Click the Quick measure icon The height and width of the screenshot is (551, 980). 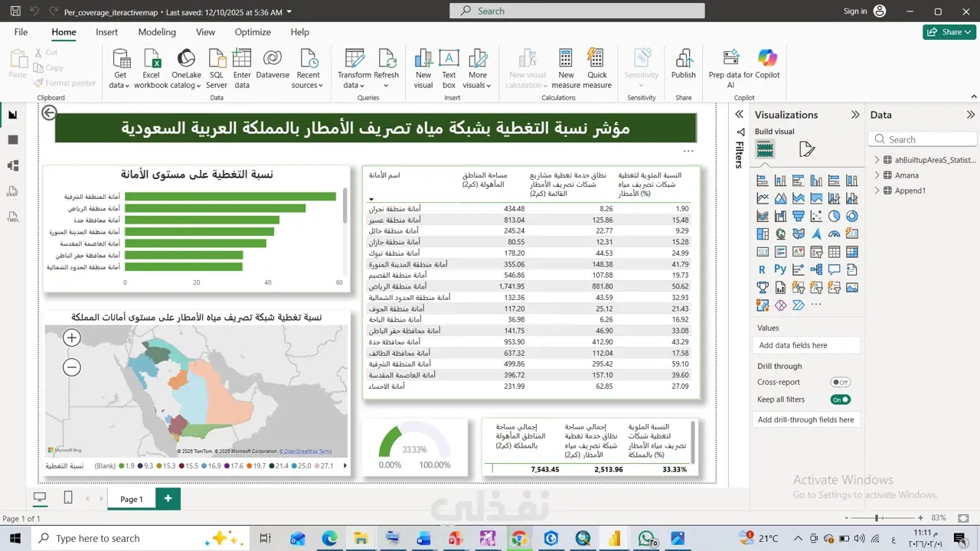596,60
